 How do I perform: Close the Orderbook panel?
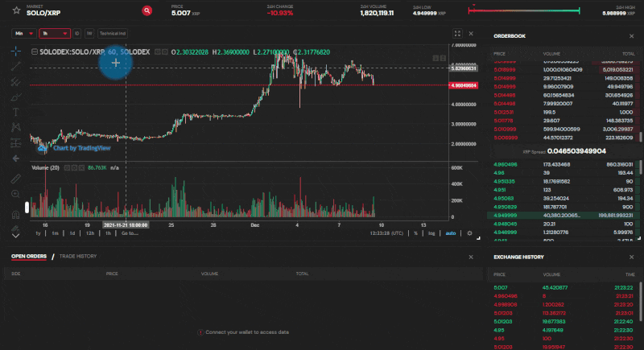pos(631,36)
